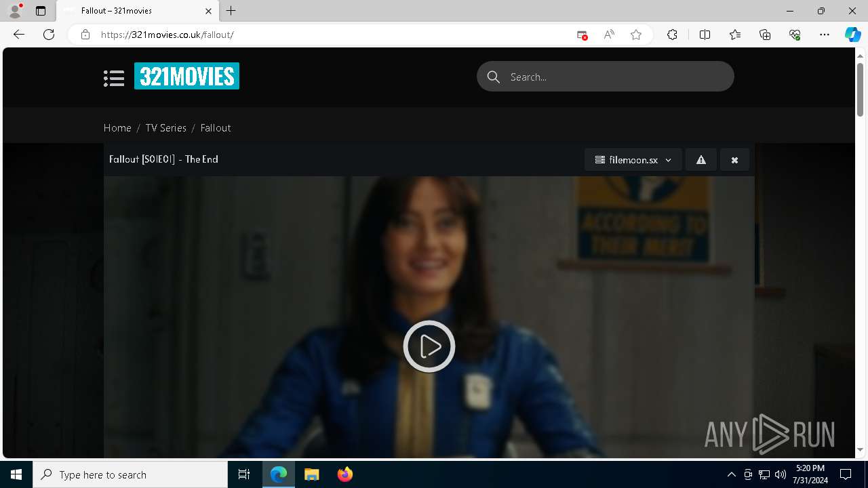Go back to the previous page
This screenshot has height=488, width=868.
pyautogui.click(x=19, y=35)
